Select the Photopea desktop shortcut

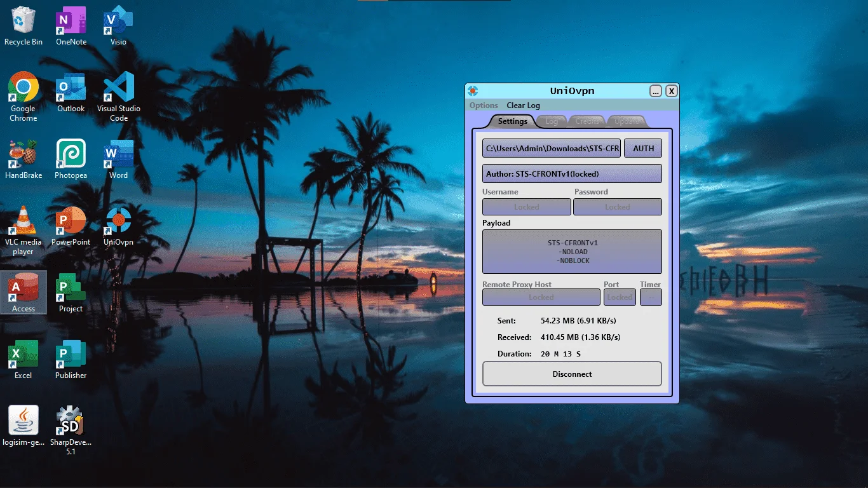pos(71,159)
